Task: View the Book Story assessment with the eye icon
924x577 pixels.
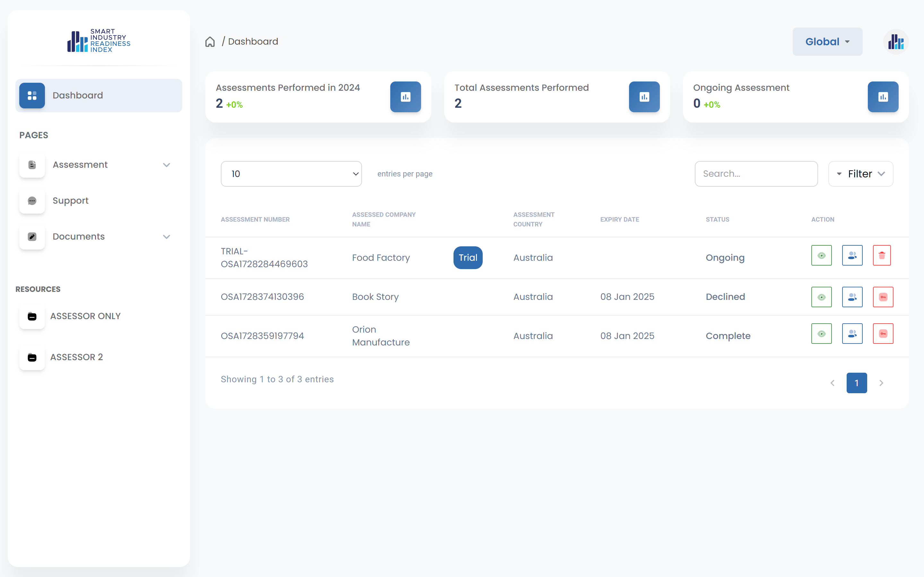Action: point(821,297)
